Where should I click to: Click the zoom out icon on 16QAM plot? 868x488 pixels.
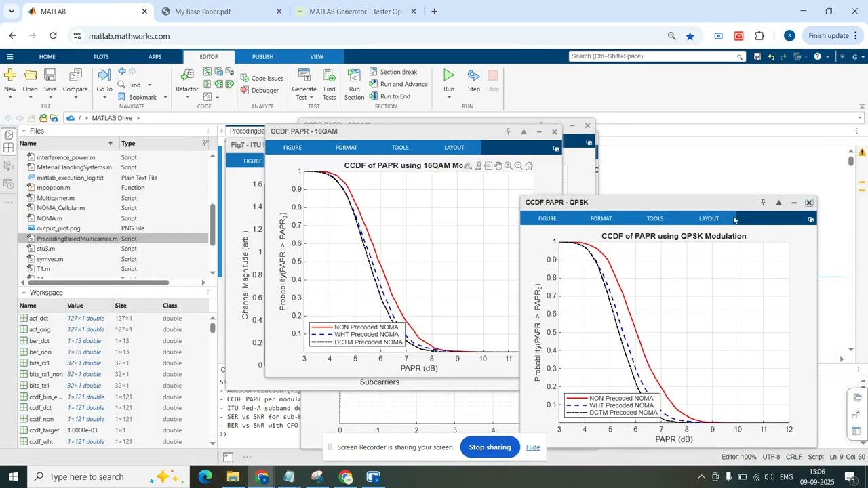[x=518, y=166]
